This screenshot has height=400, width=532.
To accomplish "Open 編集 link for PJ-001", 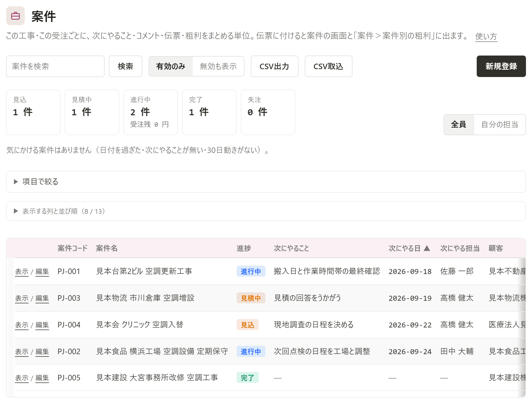I will click(x=42, y=272).
